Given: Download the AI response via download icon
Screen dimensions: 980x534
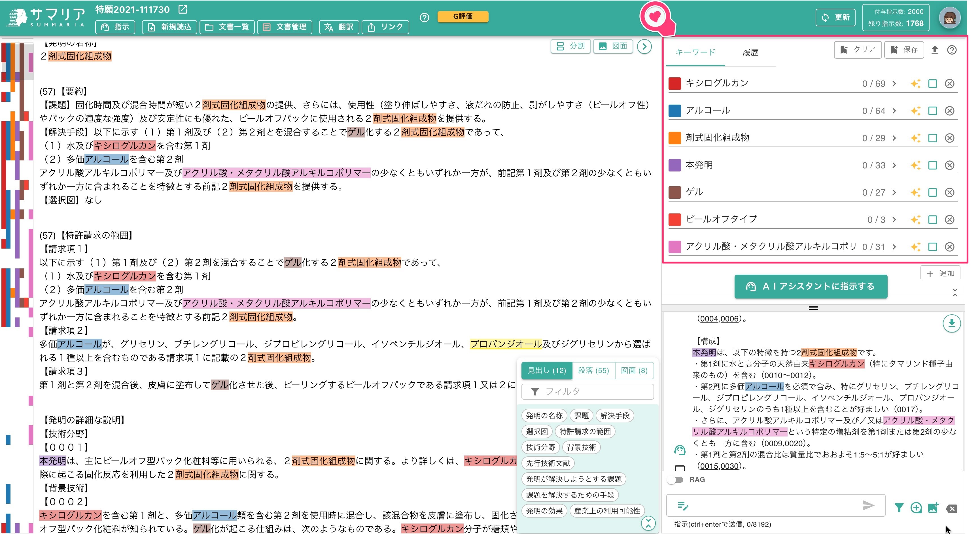Looking at the screenshot, I should coord(951,323).
